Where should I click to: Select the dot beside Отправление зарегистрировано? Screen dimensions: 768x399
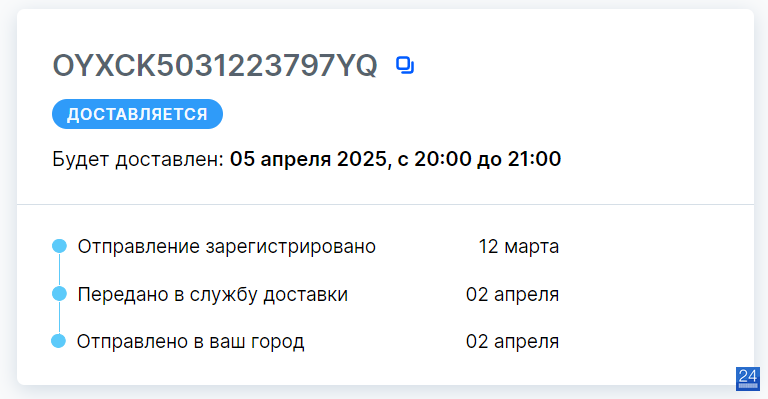tap(59, 246)
